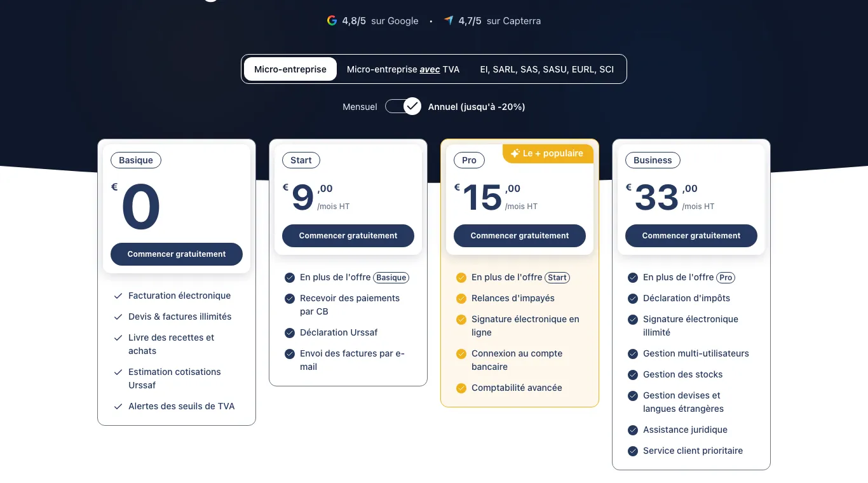Click the yellow check icon beside "Relances d'impayés"
Image resolution: width=868 pixels, height=483 pixels.
[x=461, y=299]
